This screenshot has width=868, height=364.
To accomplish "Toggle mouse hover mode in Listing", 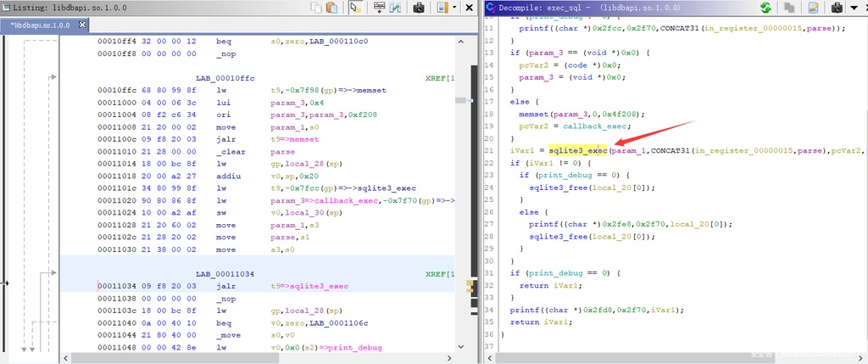I will pyautogui.click(x=355, y=8).
